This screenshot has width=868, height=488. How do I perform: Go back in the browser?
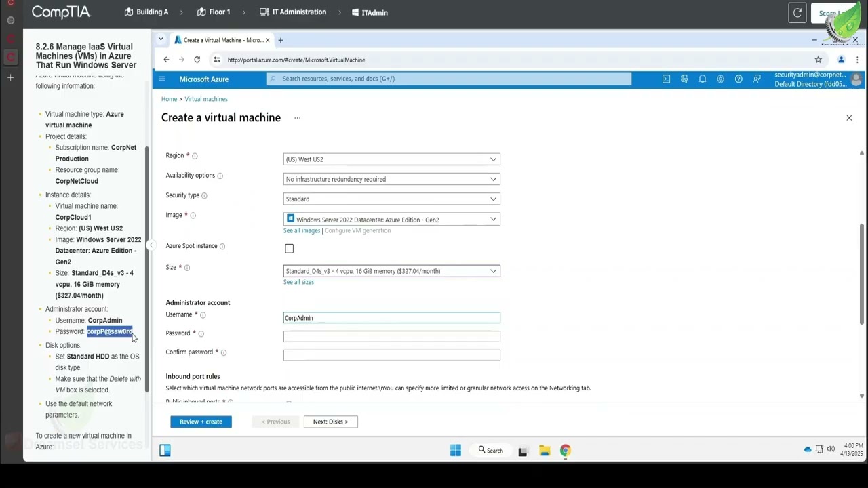click(166, 60)
